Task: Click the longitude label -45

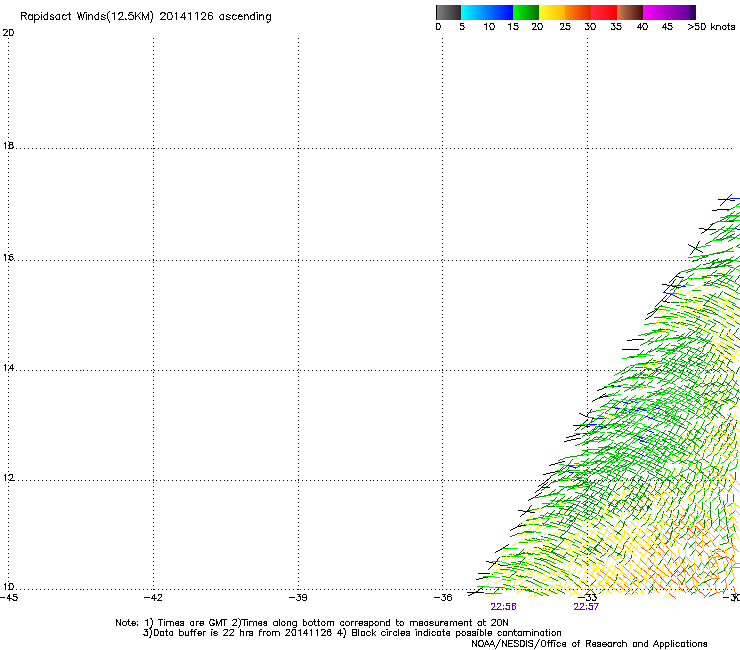Action: pyautogui.click(x=8, y=598)
